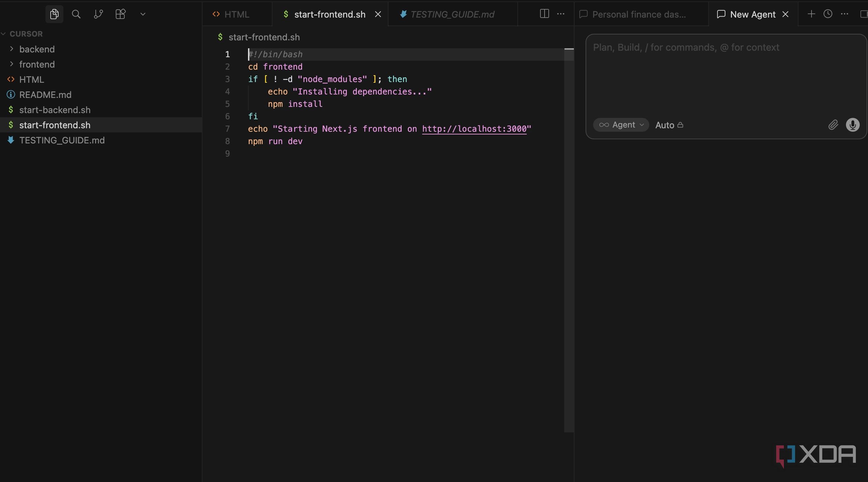Open README.md from the file tree
This screenshot has height=482, width=868.
(101, 94)
